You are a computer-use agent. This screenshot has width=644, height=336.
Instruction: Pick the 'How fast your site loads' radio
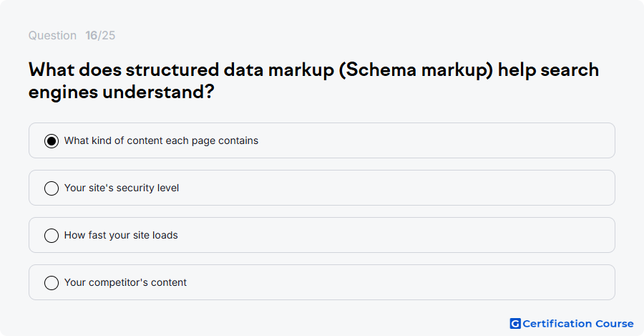click(x=52, y=236)
